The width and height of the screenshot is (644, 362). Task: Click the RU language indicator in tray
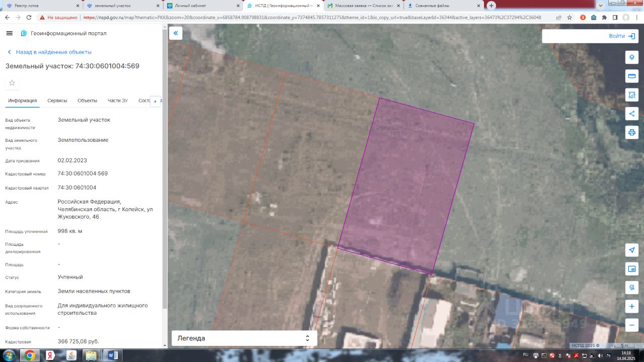click(x=525, y=354)
